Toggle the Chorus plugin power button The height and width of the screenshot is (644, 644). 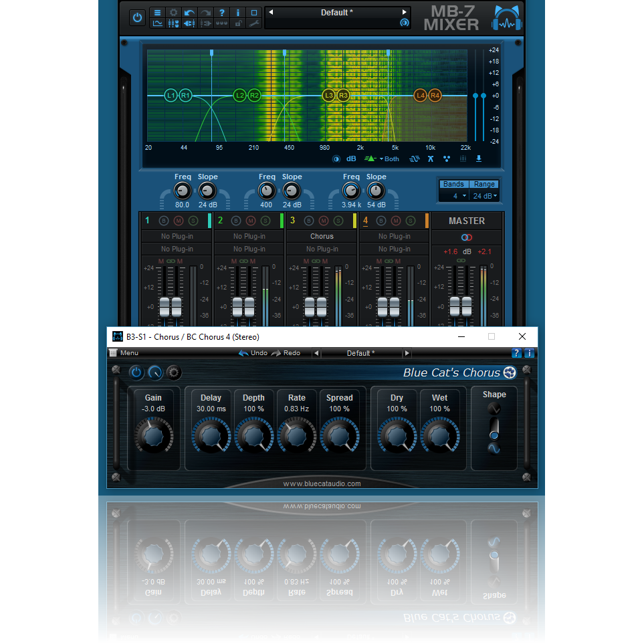(x=136, y=372)
